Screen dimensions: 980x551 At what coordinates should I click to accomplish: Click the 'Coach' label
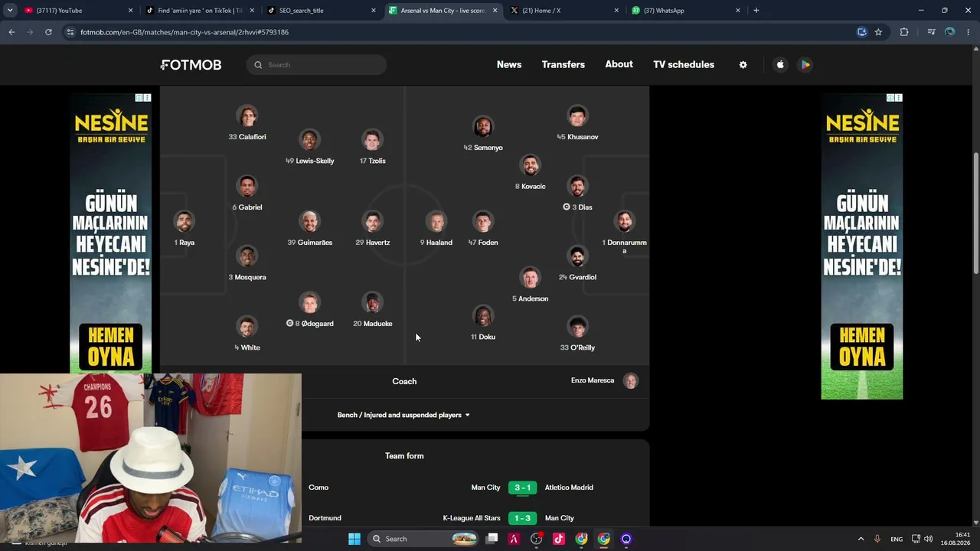404,381
